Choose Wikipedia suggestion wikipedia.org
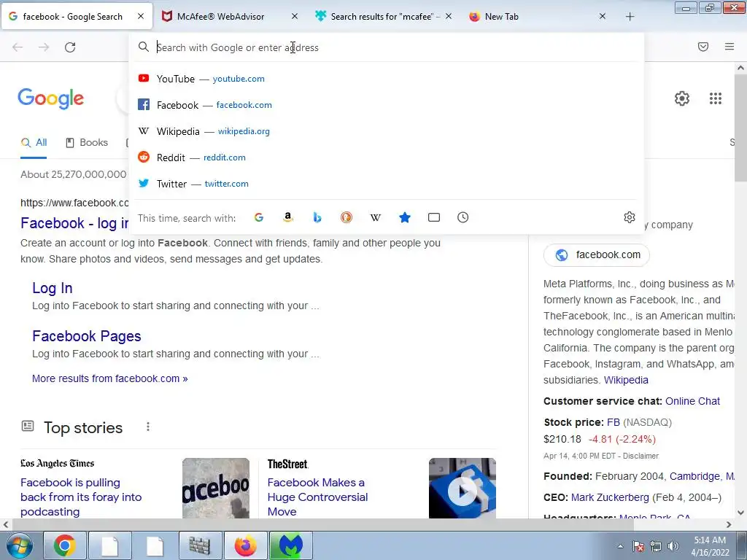This screenshot has width=747, height=560. [x=387, y=131]
